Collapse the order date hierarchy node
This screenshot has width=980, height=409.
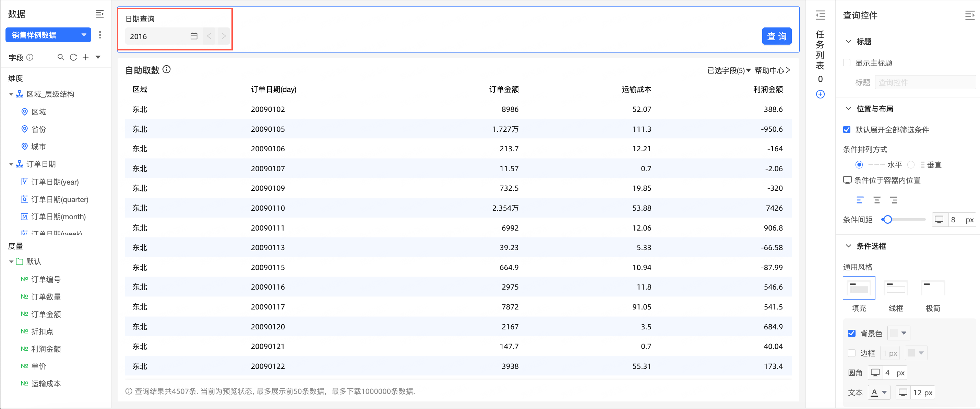(x=11, y=164)
